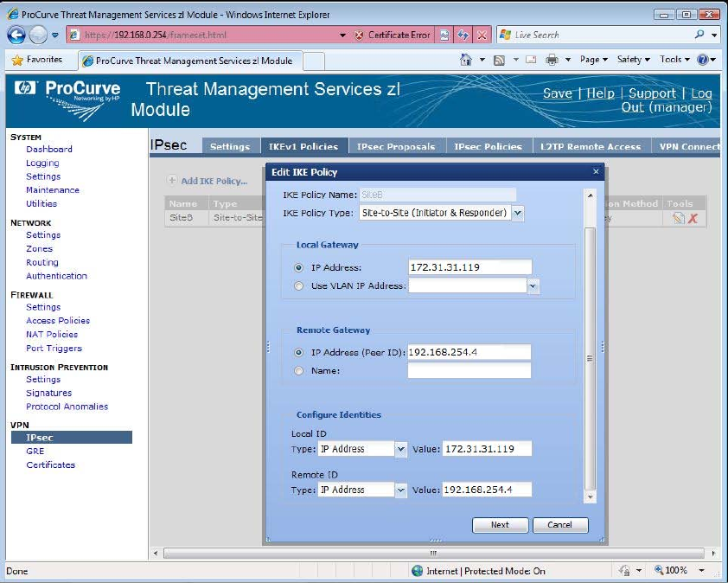Click the Refresh page icon
This screenshot has width=728, height=583.
click(463, 35)
